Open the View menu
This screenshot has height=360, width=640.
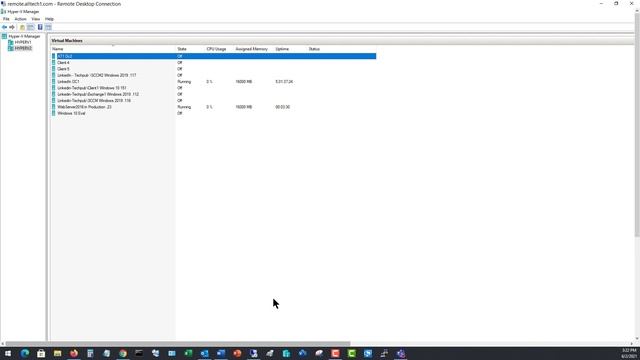(x=36, y=19)
